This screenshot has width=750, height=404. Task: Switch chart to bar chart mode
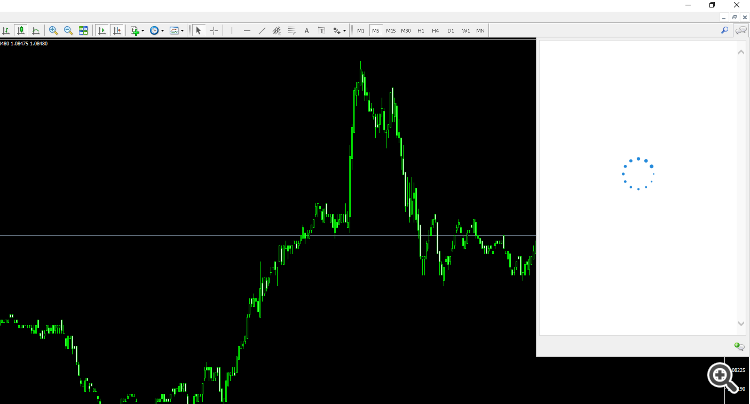pyautogui.click(x=6, y=31)
